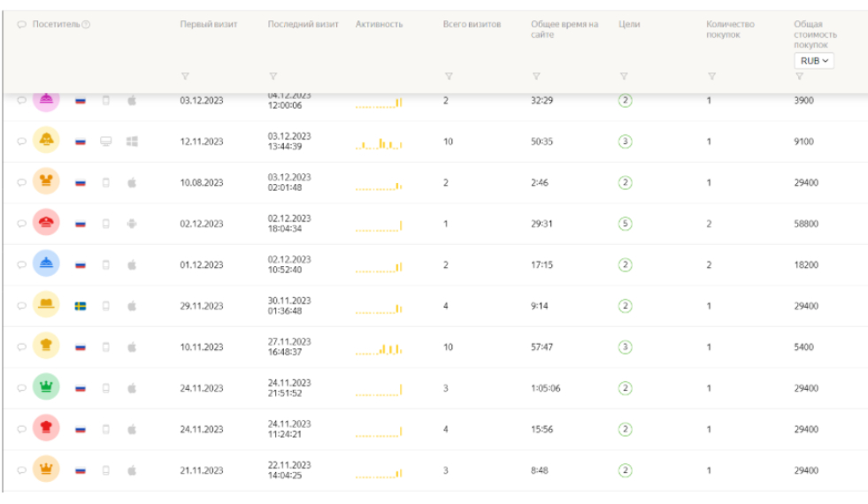
Task: Expand the filter under Цели column
Action: (x=624, y=76)
